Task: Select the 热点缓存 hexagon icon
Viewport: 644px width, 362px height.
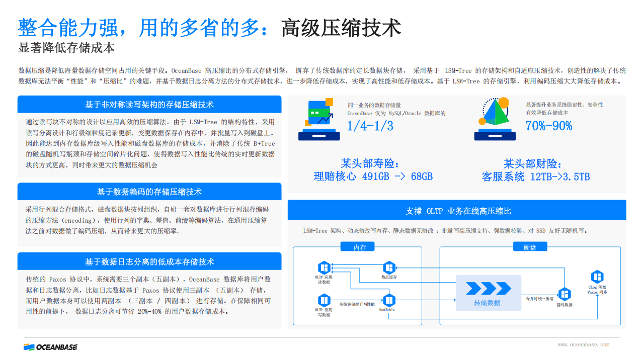Action: point(389,267)
